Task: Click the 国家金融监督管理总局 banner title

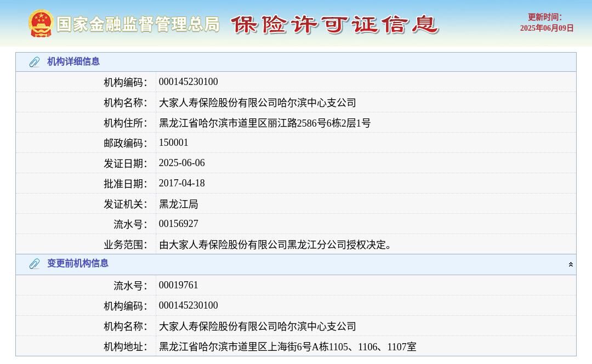Action: tap(138, 24)
